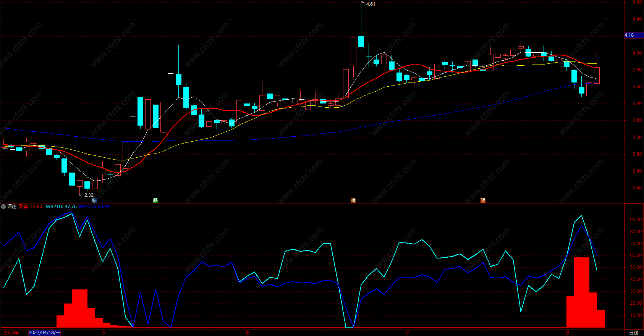Click the green 跌 event marker
The image size is (644, 336).
click(155, 200)
